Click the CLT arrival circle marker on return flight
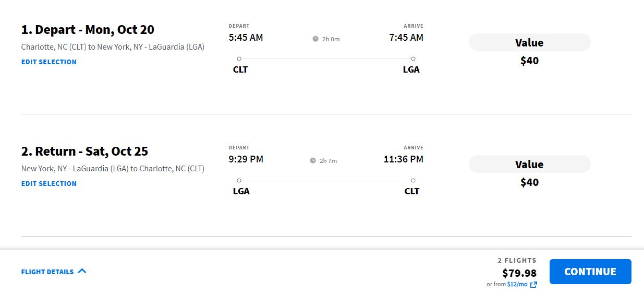644x293 pixels. [413, 180]
